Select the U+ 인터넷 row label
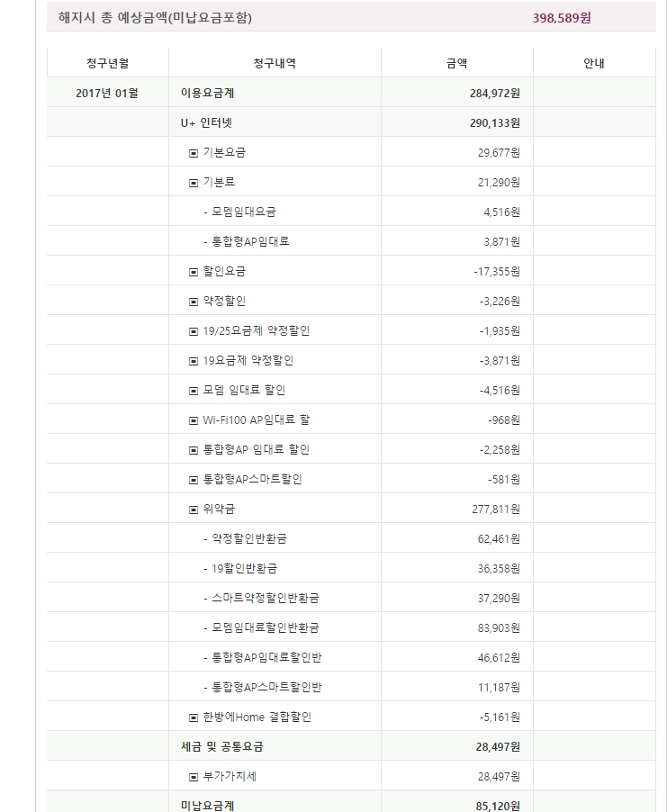This screenshot has width=667, height=812. coord(208,122)
